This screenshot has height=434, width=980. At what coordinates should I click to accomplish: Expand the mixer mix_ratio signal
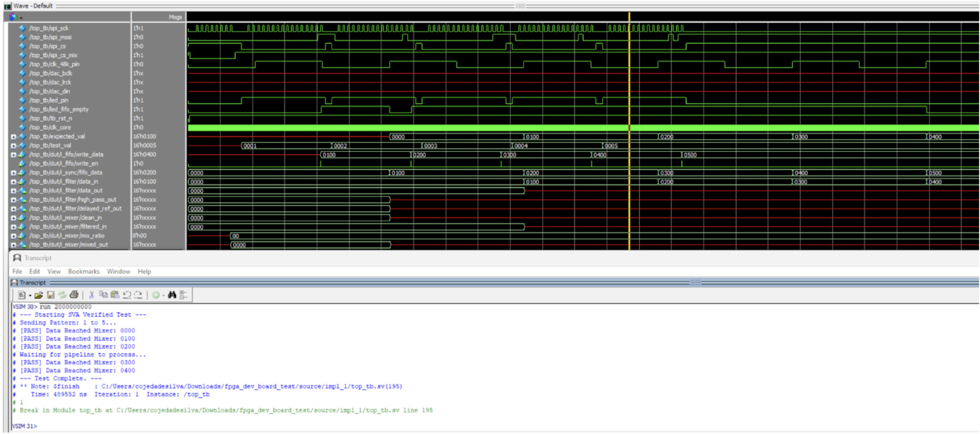point(13,236)
